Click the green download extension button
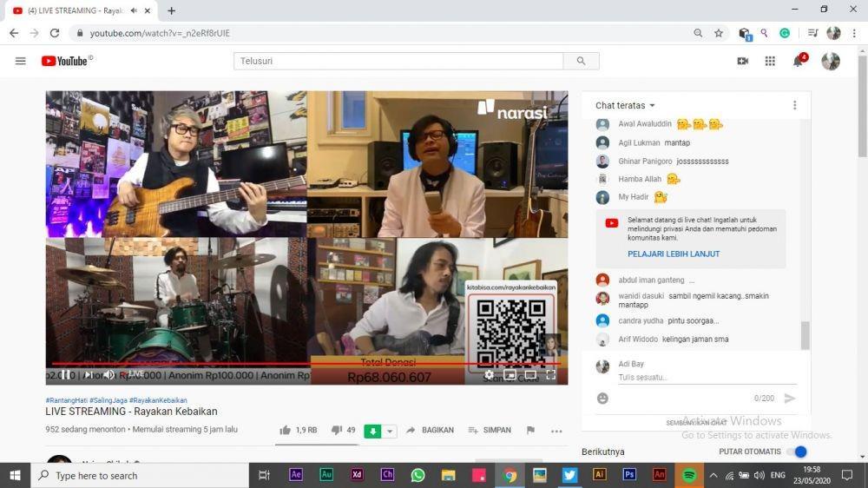 click(x=372, y=431)
